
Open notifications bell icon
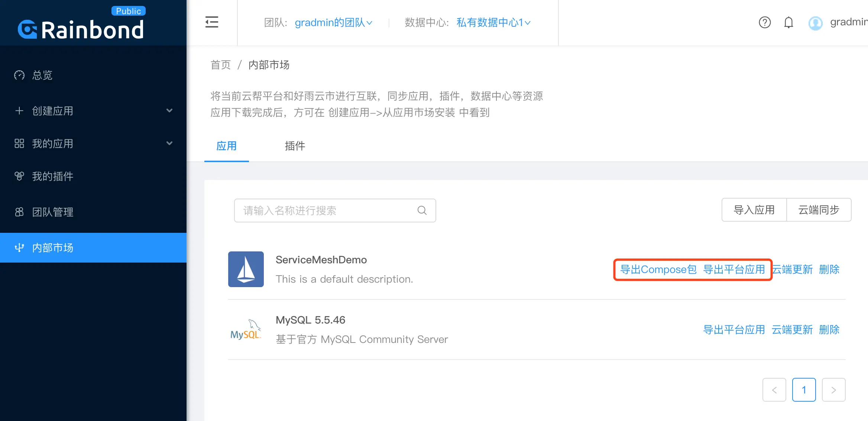click(x=788, y=23)
